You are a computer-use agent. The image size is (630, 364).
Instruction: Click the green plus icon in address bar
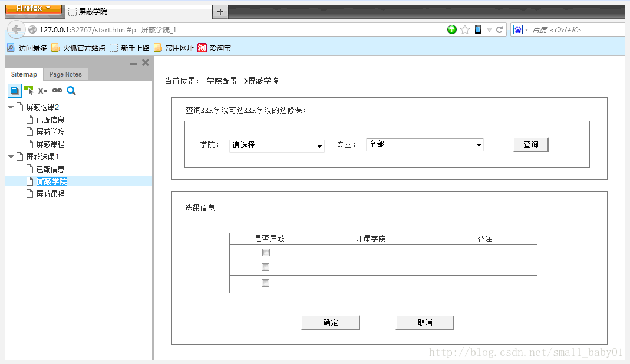coord(452,29)
